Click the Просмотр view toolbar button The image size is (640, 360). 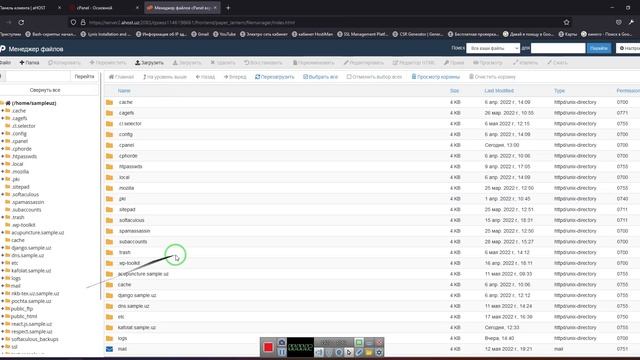click(x=488, y=63)
